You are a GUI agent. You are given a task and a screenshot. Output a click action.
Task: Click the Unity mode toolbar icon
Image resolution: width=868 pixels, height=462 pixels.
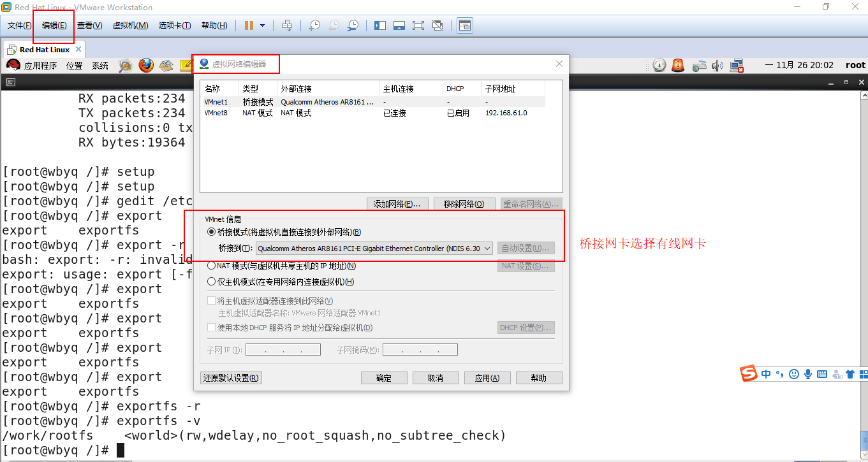click(438, 25)
